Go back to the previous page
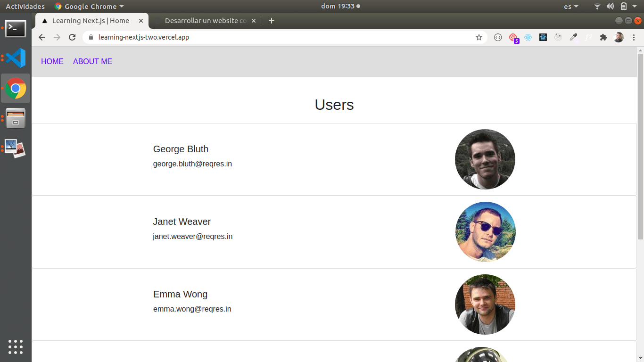The width and height of the screenshot is (644, 362). (42, 37)
